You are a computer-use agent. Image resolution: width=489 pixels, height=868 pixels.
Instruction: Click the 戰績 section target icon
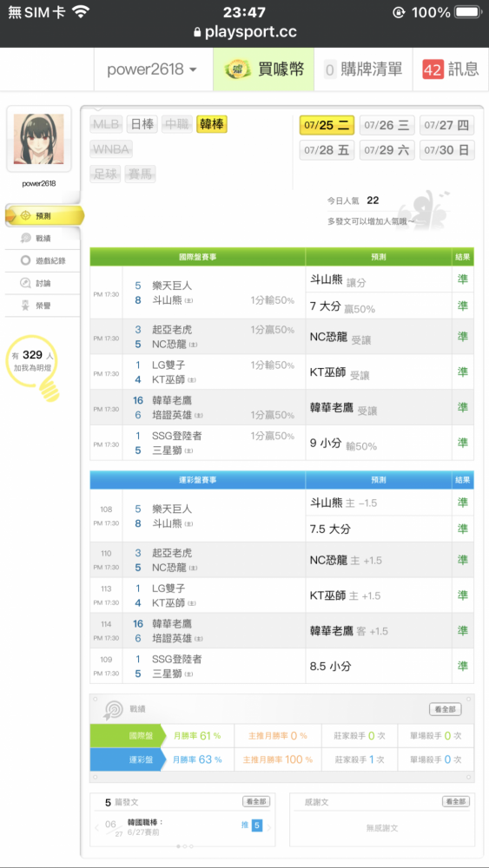[114, 710]
